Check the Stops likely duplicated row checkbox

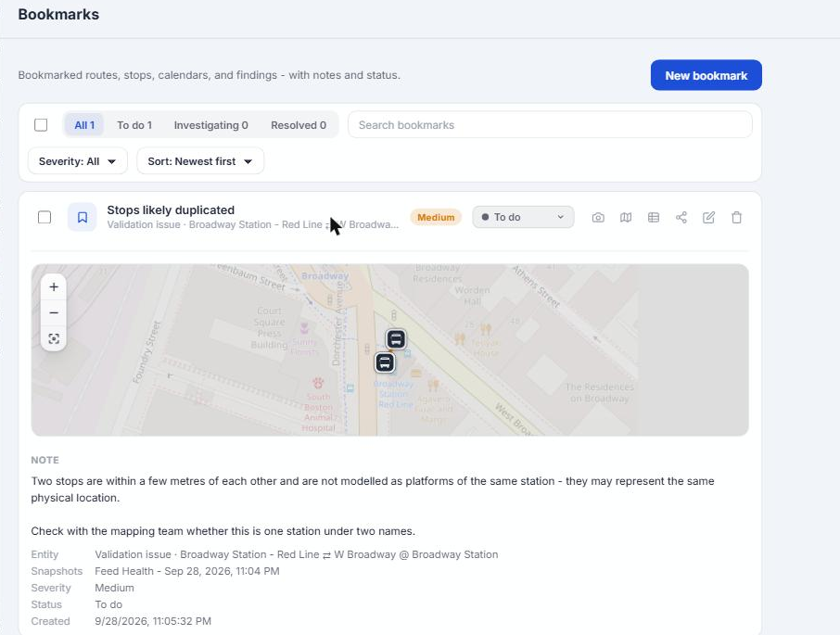tap(45, 217)
